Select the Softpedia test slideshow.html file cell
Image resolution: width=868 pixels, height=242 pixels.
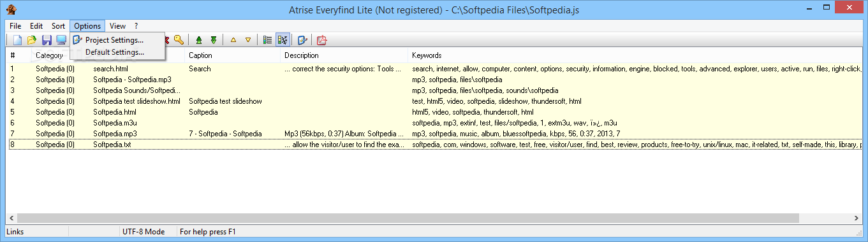click(136, 101)
